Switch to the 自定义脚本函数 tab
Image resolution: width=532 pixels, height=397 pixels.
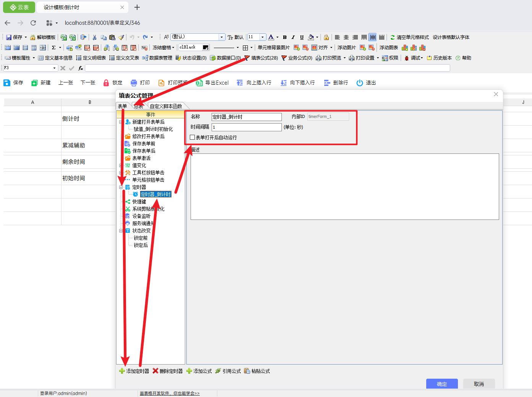coord(166,106)
